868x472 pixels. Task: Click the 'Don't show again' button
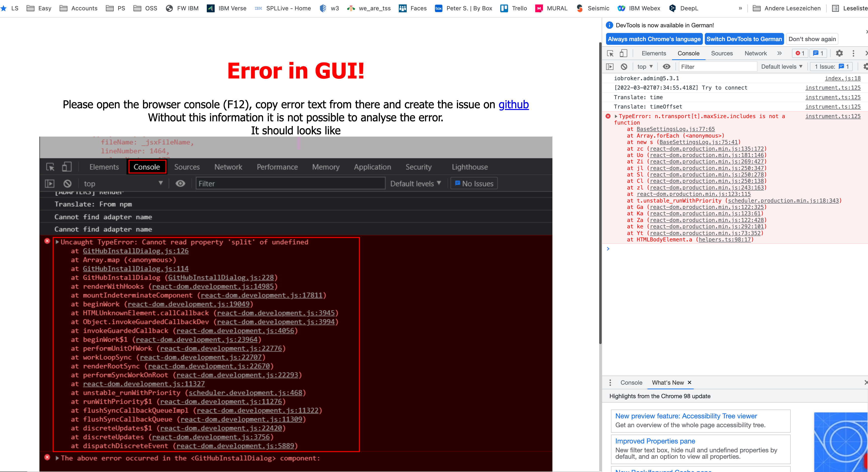(812, 39)
